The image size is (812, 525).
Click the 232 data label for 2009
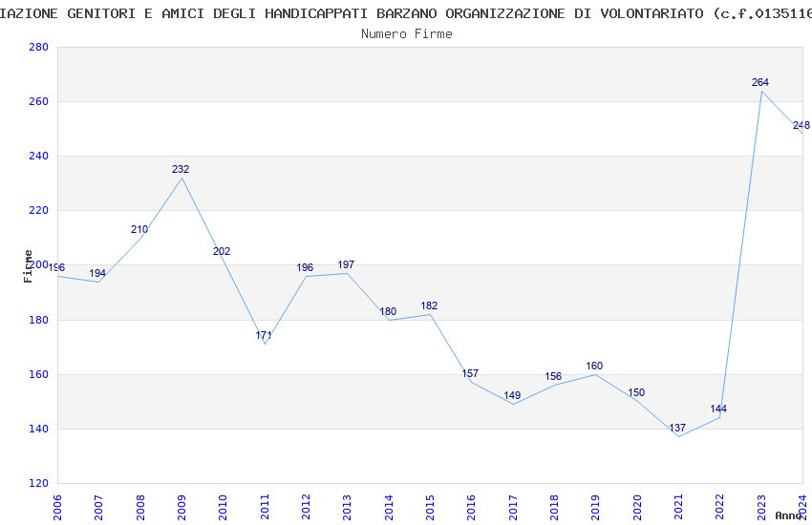click(x=181, y=169)
